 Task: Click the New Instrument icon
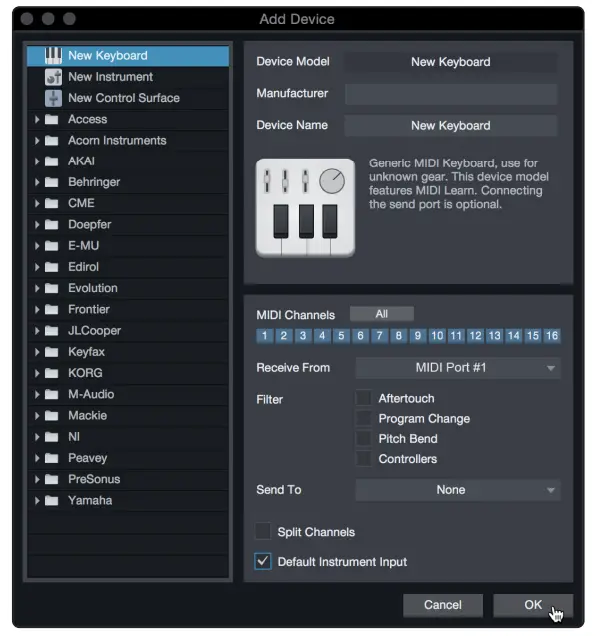pos(53,77)
